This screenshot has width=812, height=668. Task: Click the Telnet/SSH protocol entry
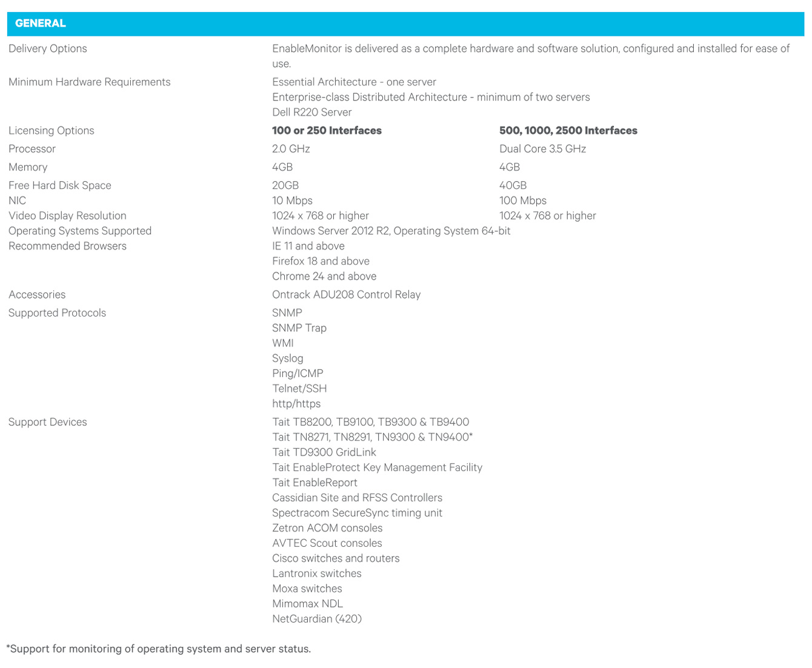299,388
